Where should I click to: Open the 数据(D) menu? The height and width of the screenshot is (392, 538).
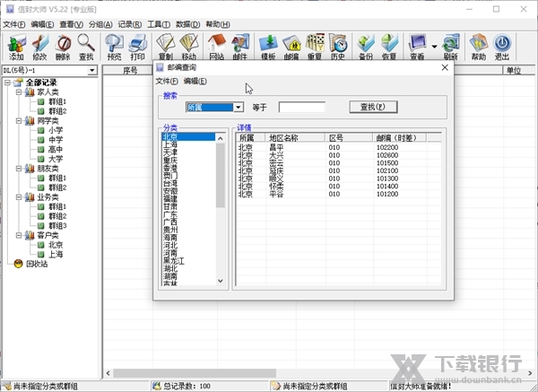coord(187,24)
